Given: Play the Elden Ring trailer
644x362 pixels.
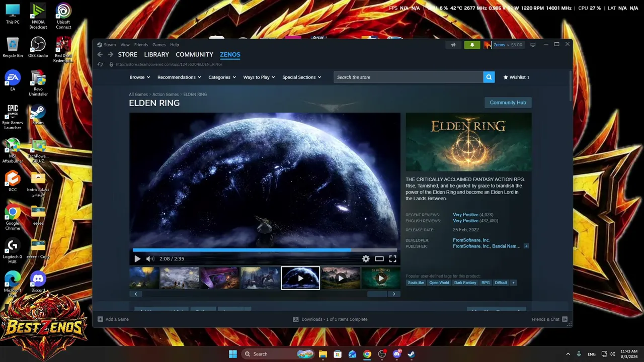Looking at the screenshot, I should [137, 259].
